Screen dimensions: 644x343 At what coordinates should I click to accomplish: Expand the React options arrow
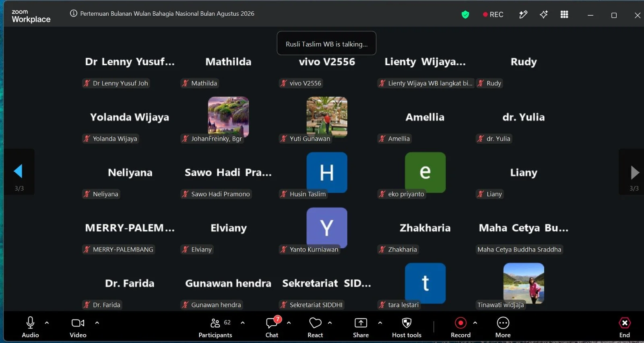(x=330, y=323)
